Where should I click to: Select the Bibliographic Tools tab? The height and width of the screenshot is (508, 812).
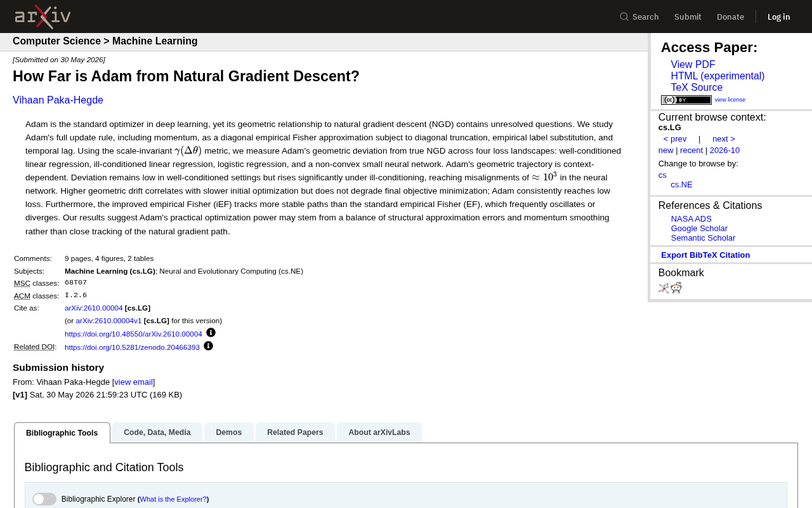point(62,433)
